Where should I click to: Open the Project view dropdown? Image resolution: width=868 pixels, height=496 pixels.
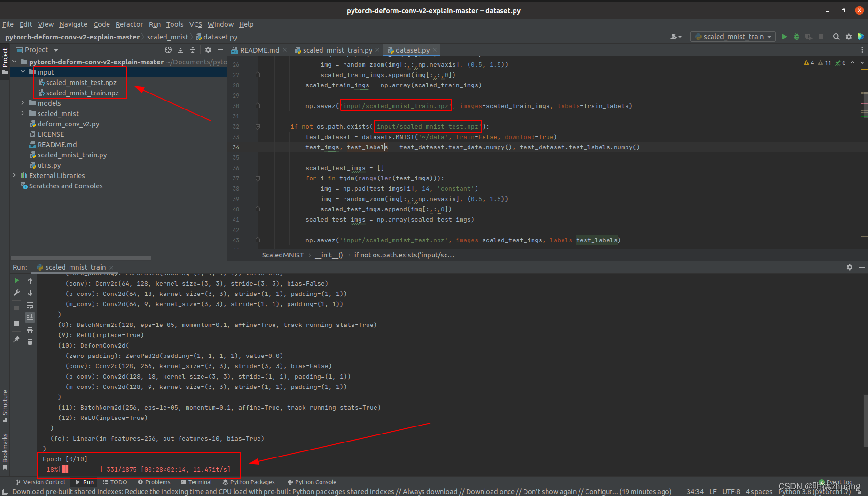coord(37,50)
